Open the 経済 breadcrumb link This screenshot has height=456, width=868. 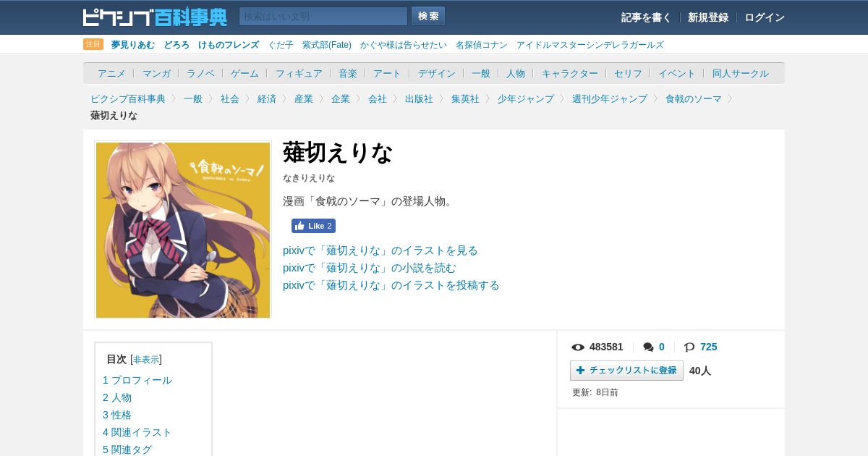click(x=267, y=98)
